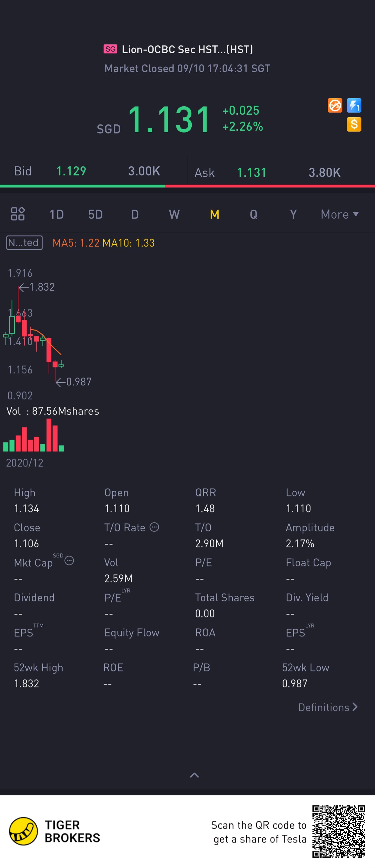Viewport: 375px width, 868px height.
Task: Open the T/O Rate info icon
Action: click(154, 527)
